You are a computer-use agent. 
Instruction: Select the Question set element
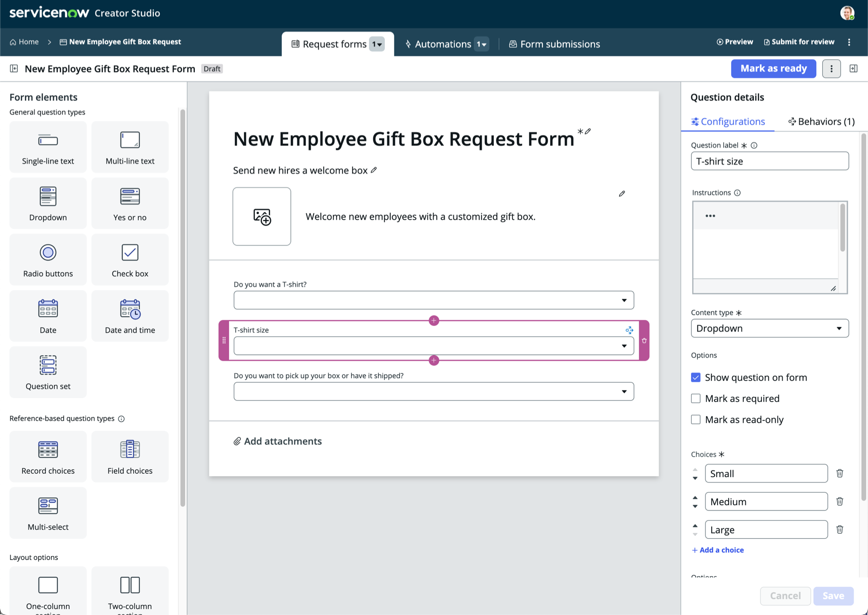click(x=48, y=372)
